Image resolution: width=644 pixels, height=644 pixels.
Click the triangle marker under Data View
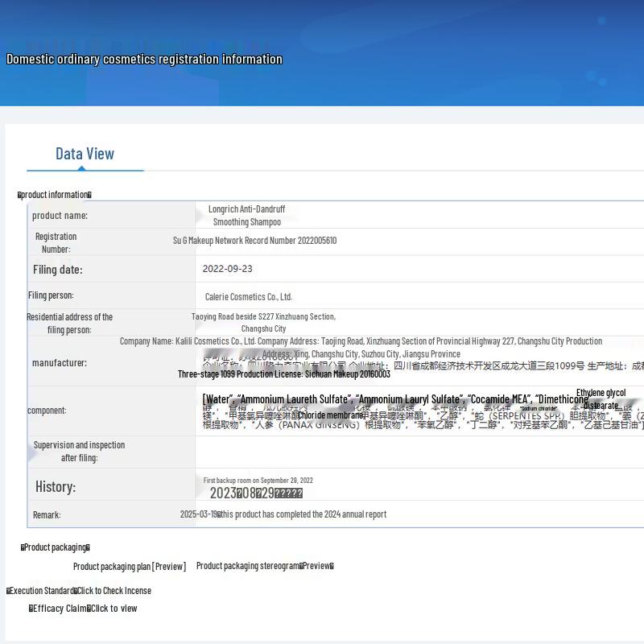(82, 168)
